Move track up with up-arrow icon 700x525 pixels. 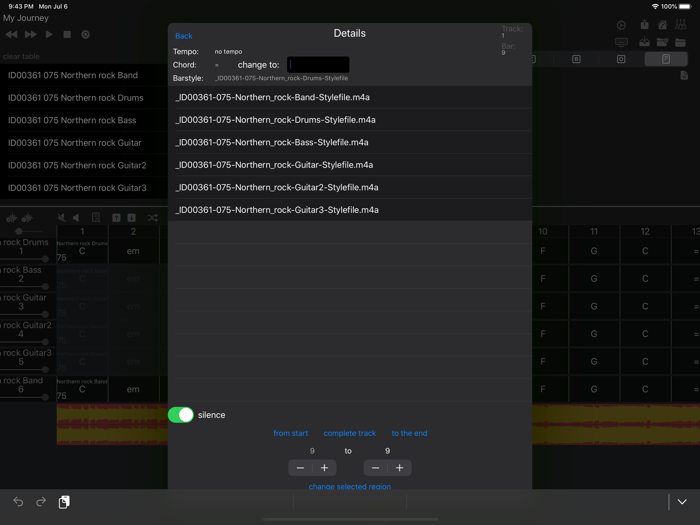pyautogui.click(x=116, y=217)
